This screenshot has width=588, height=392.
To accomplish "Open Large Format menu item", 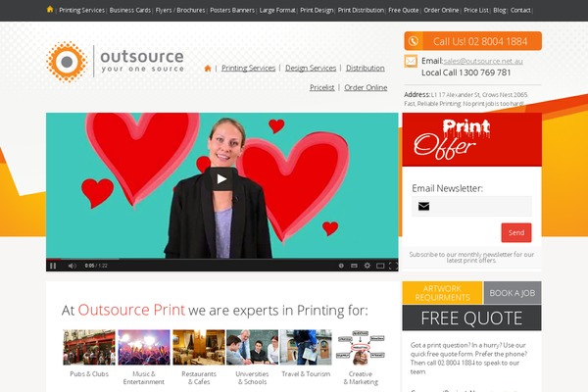I will point(277,10).
